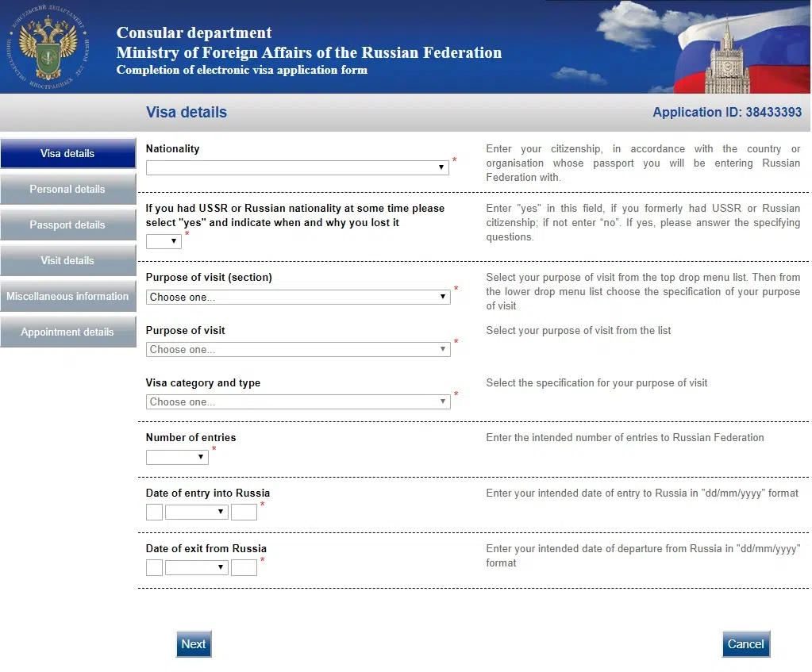812x672 pixels.
Task: Open the Number of entries dropdown
Action: [177, 457]
